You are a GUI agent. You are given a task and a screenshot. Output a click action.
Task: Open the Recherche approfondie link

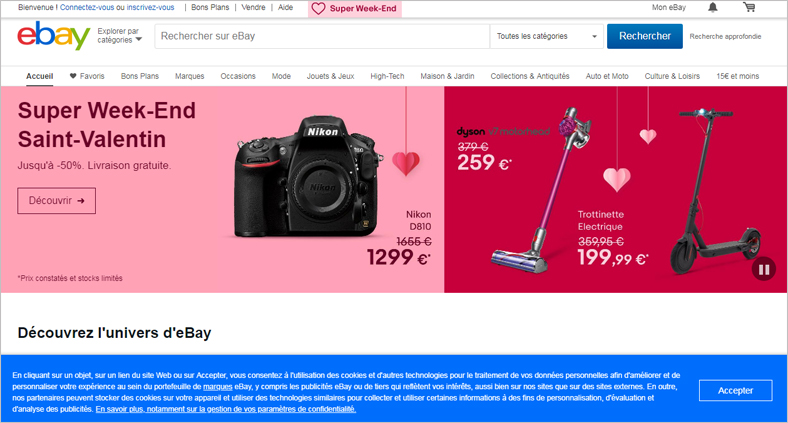725,36
